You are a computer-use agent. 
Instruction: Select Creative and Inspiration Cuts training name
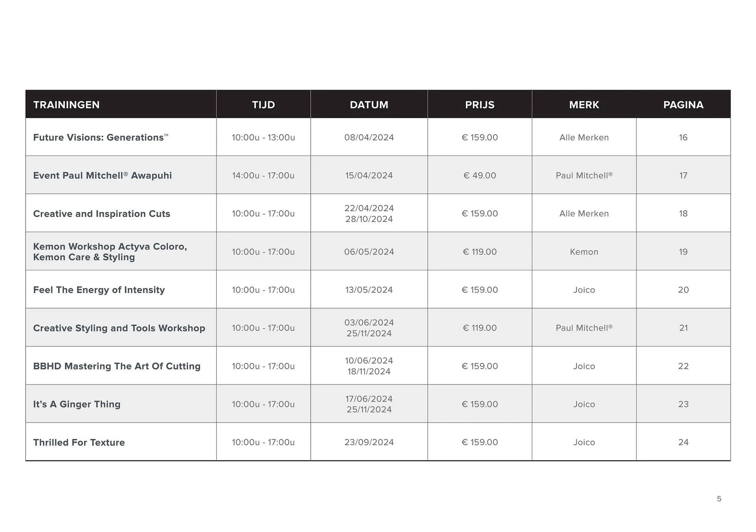(102, 214)
